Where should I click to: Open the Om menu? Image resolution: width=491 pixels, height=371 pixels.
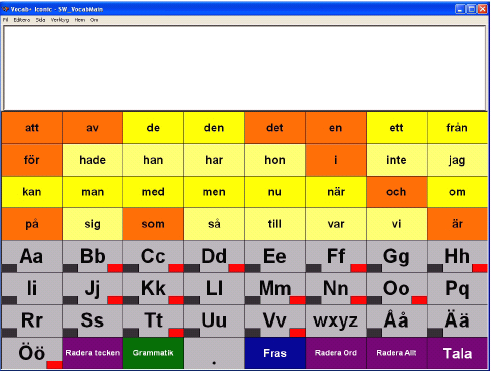94,20
